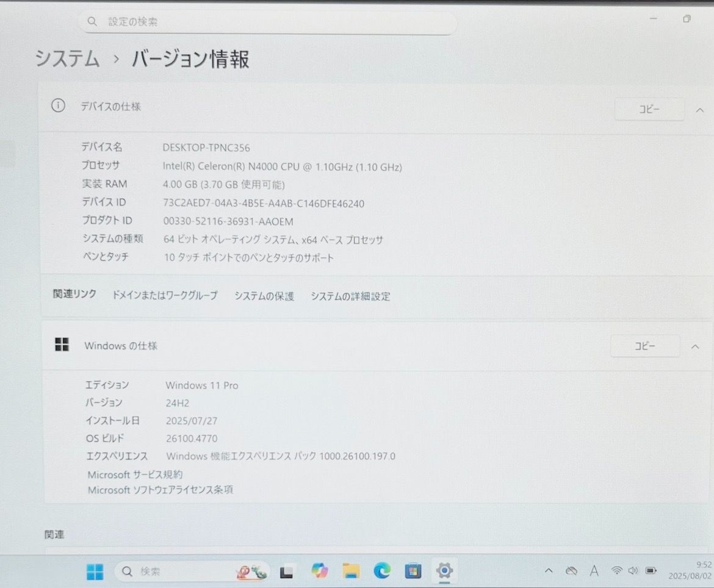Select "Windows 機能エクスペリエンス パック 1000.26100.197.0" text
The image size is (714, 588).
click(281, 456)
